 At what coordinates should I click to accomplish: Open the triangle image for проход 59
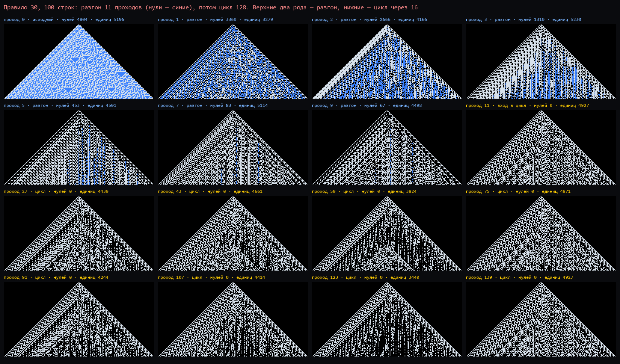coord(387,233)
